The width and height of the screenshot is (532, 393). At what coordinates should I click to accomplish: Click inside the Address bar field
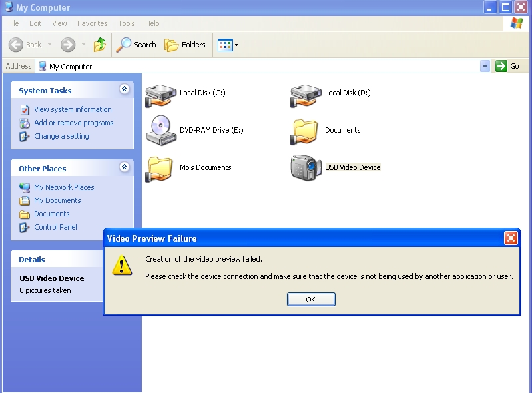262,66
